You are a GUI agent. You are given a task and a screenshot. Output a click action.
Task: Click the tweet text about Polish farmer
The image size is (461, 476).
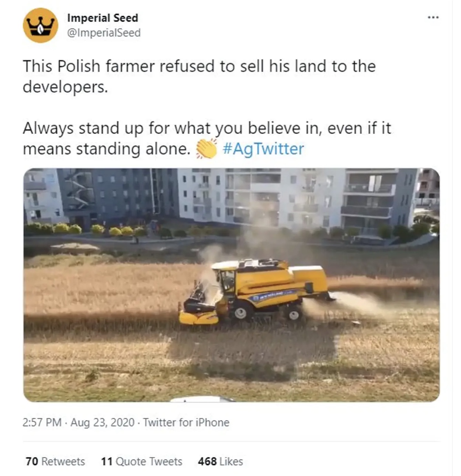199,77
